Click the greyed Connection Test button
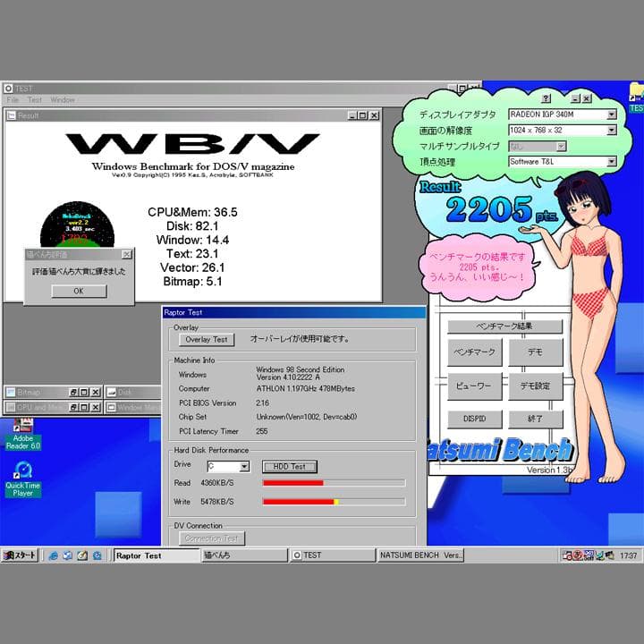The image size is (644, 644). pyautogui.click(x=212, y=538)
